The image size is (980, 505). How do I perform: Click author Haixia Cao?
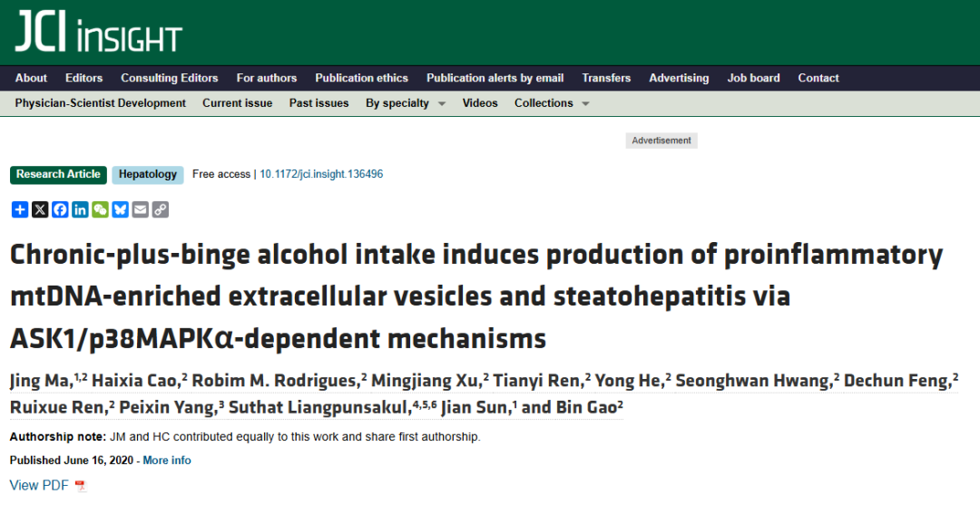135,380
